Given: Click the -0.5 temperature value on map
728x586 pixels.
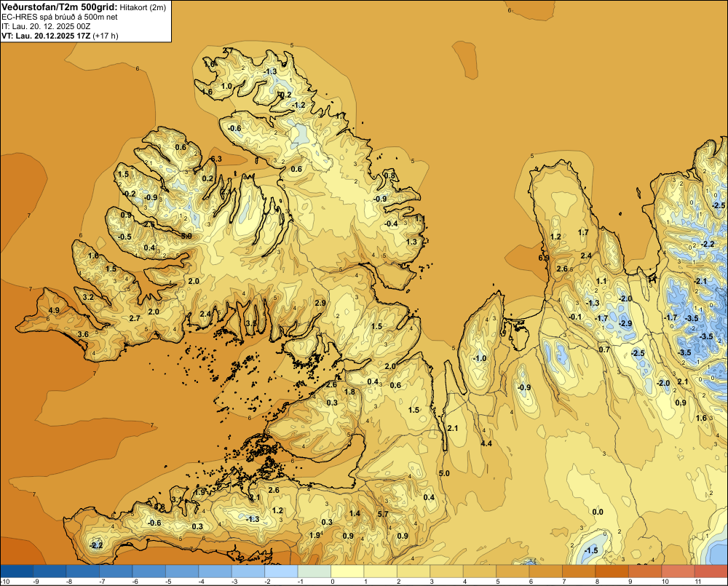Looking at the screenshot, I should tap(124, 237).
